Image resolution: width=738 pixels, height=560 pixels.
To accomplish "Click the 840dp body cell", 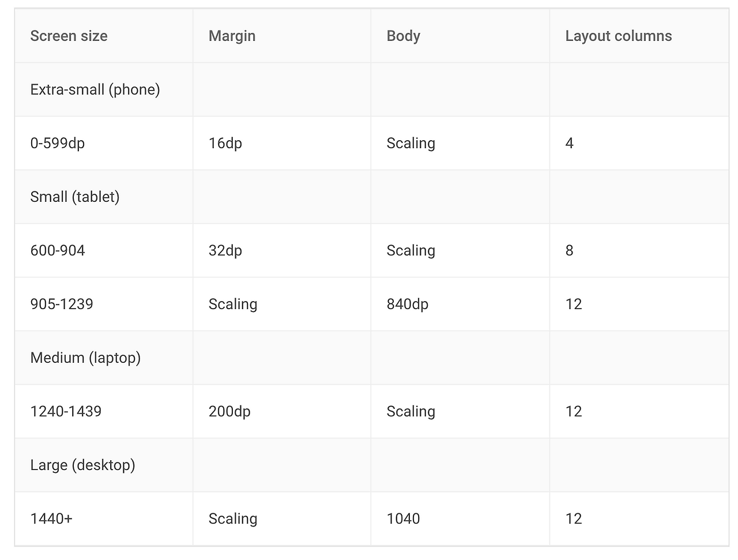I will (x=407, y=304).
